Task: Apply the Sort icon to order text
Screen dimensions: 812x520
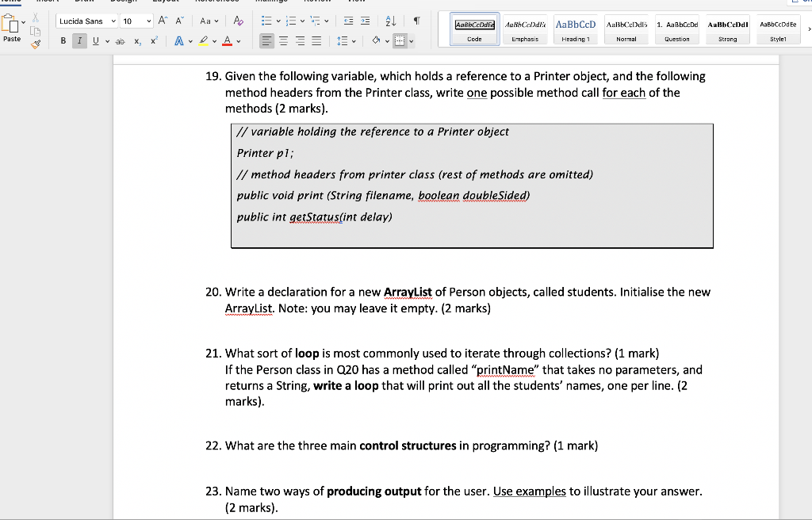Action: (x=390, y=21)
